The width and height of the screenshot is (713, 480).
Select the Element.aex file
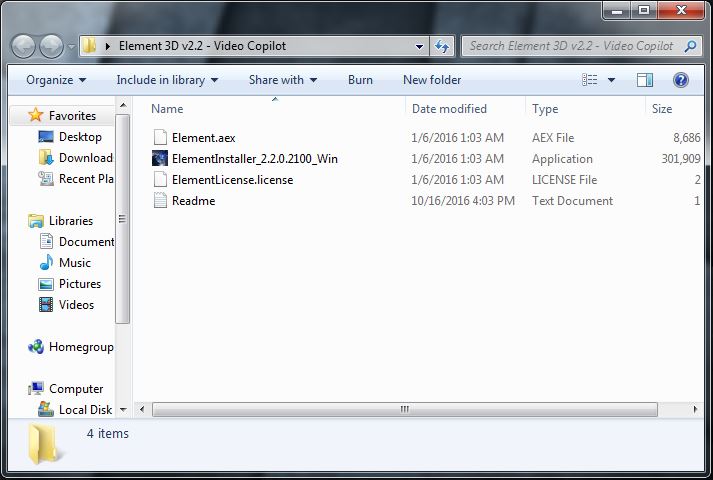coord(203,138)
